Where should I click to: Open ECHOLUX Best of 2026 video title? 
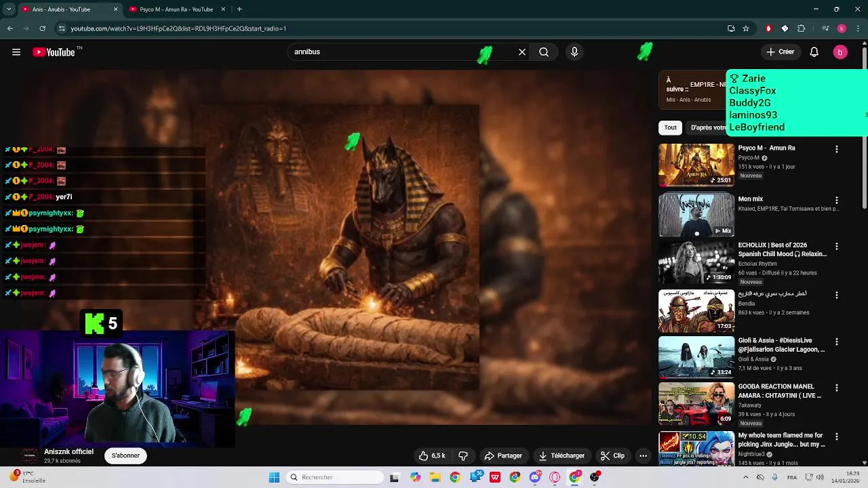782,249
